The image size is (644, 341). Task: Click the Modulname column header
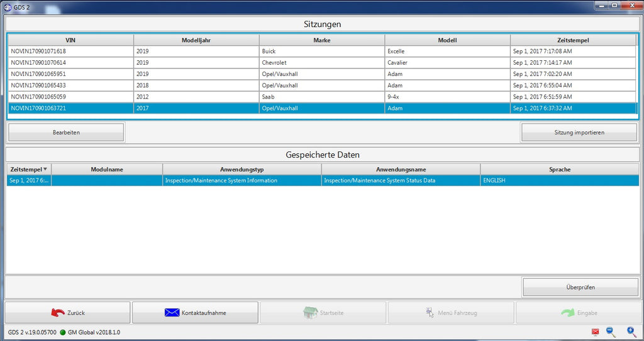tap(107, 169)
